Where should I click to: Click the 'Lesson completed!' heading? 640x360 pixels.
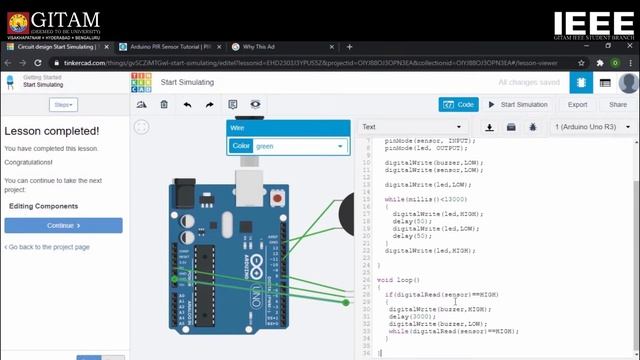click(52, 131)
